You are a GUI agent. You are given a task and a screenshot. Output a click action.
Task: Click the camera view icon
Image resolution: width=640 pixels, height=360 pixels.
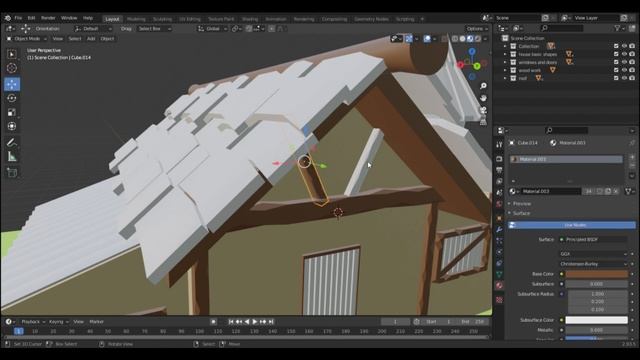(483, 110)
